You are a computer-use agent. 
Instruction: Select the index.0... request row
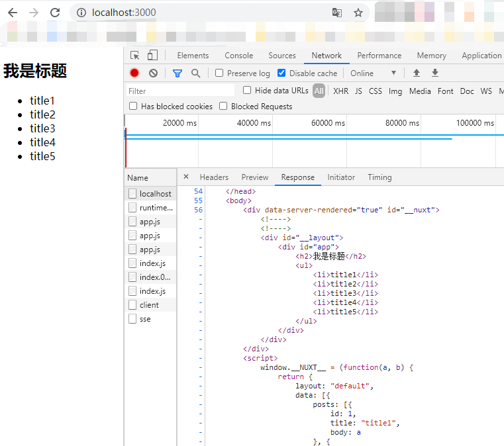[x=150, y=277]
